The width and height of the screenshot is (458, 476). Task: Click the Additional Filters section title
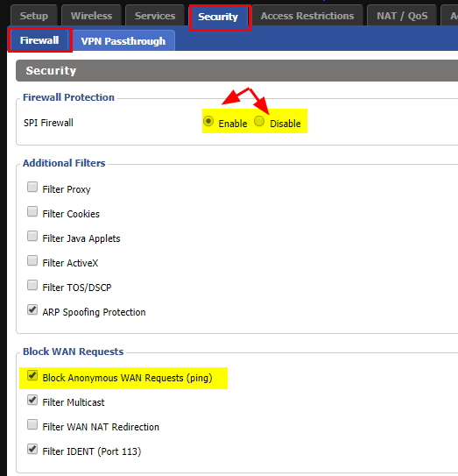click(x=64, y=163)
